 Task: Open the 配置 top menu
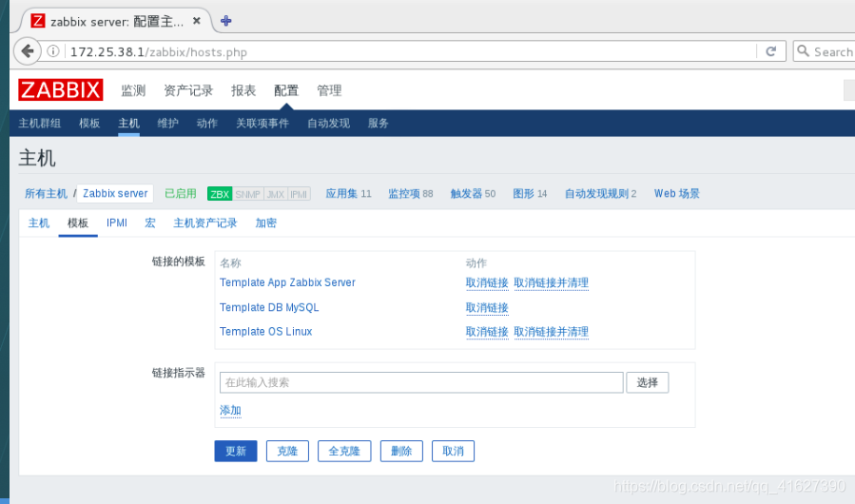(286, 90)
